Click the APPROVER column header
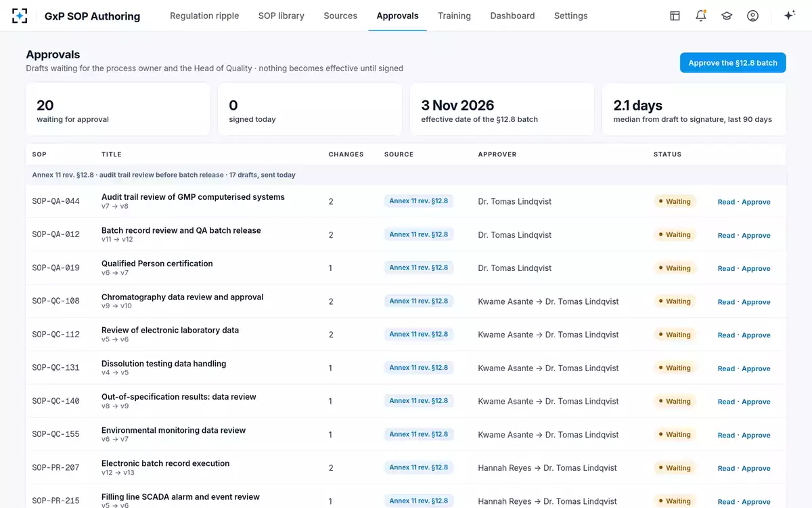 [x=497, y=154]
